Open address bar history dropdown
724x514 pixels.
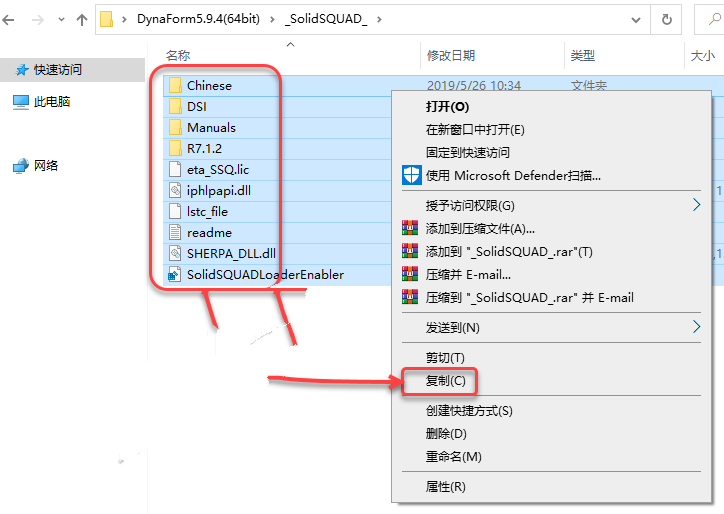click(x=636, y=20)
